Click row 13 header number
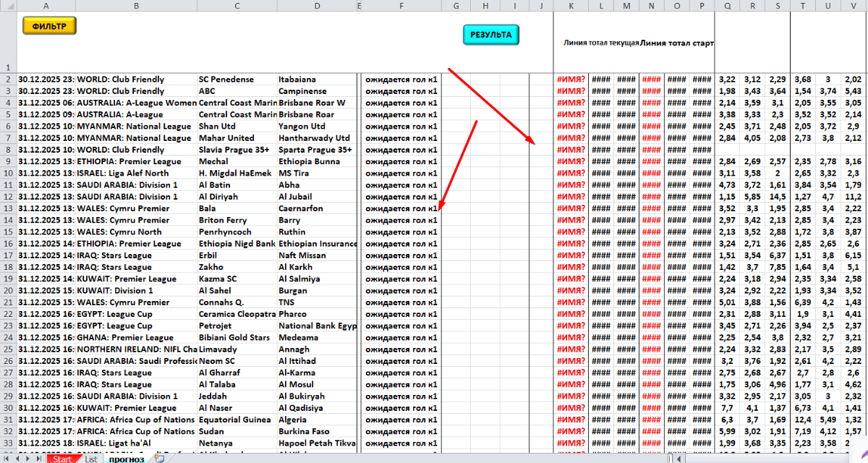The height and width of the screenshot is (463, 868). click(7, 208)
